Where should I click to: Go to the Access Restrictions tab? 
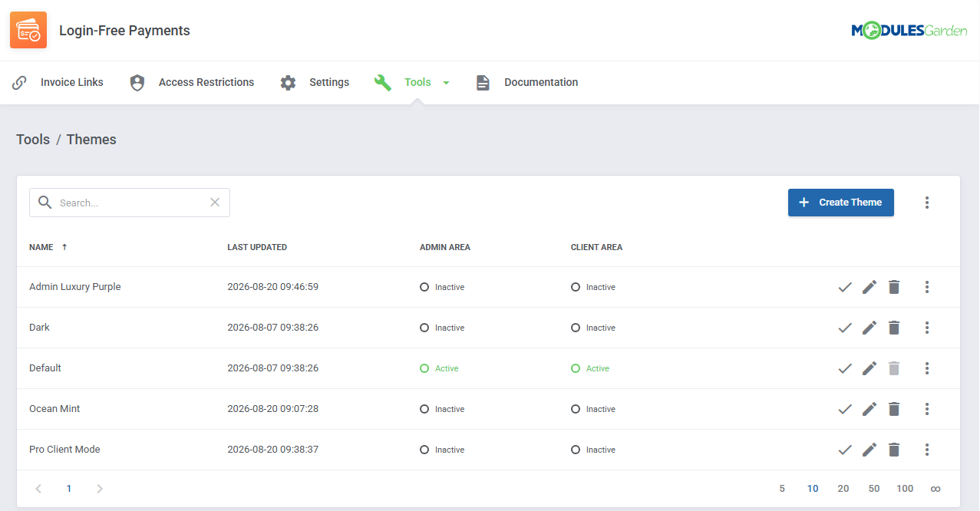[192, 82]
